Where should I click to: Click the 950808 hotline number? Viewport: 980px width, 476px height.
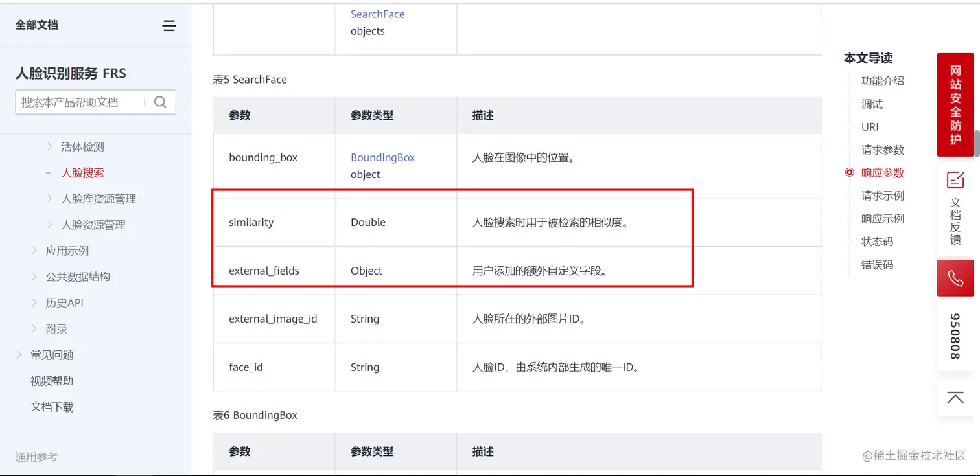tap(955, 336)
